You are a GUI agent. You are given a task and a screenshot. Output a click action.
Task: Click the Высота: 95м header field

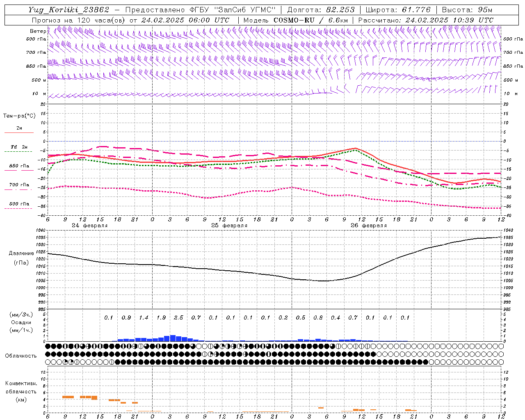point(467,10)
